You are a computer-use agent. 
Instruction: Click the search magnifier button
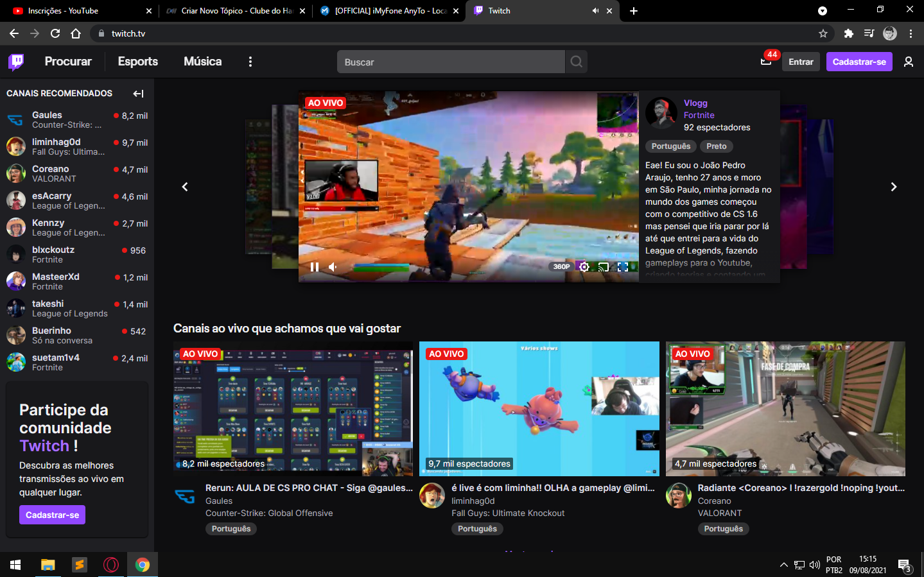(576, 62)
